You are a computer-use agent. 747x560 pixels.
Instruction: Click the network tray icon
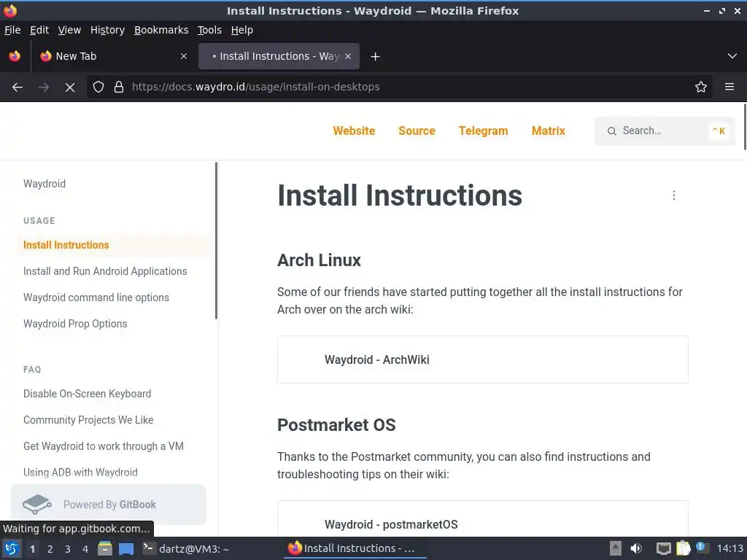pos(664,548)
